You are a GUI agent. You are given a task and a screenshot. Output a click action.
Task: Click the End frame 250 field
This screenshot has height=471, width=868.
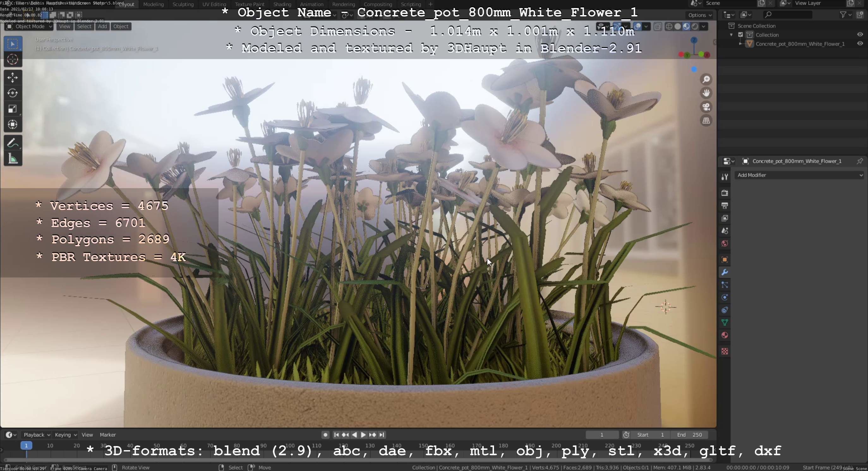(689, 435)
